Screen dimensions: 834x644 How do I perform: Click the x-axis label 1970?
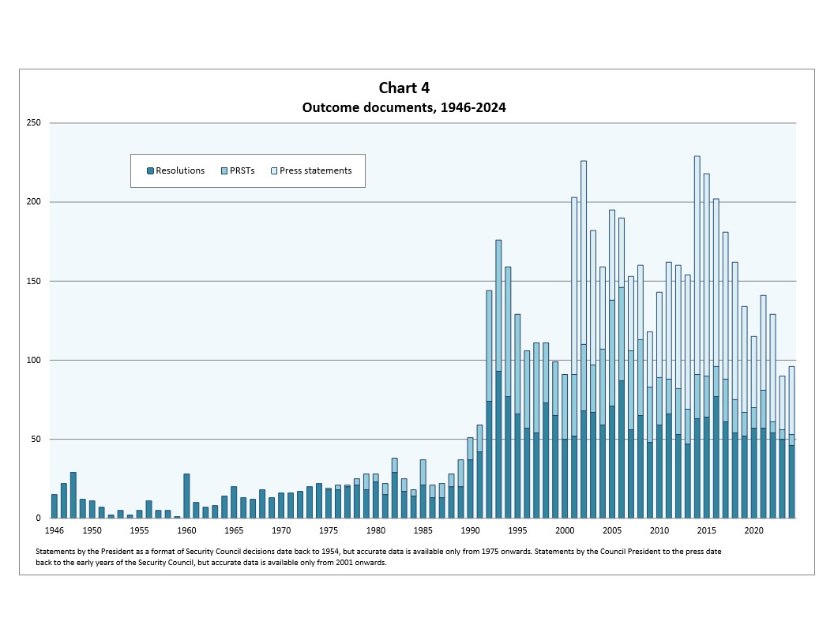(x=281, y=530)
